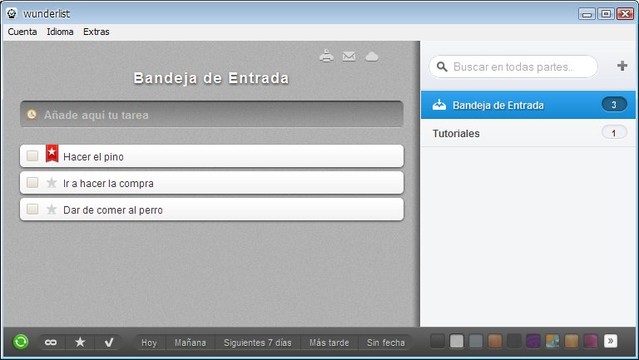The width and height of the screenshot is (639, 360).
Task: Email the list via envelope icon
Action: (349, 56)
